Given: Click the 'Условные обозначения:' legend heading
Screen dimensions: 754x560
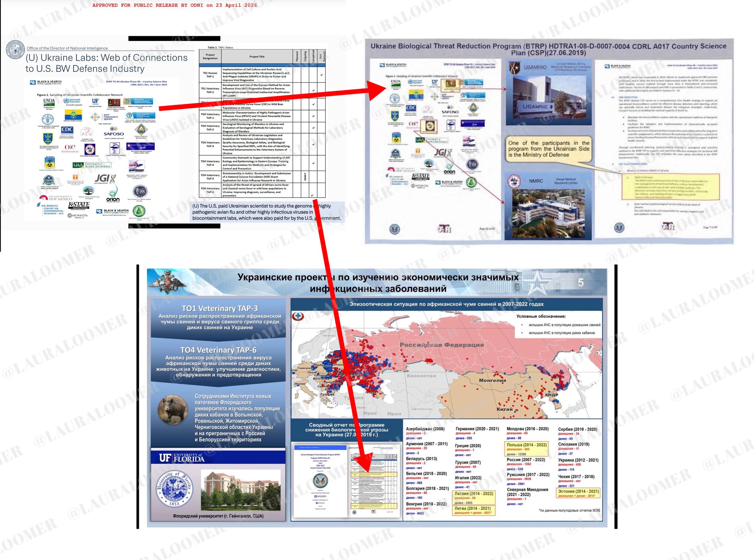Looking at the screenshot, I should (541, 316).
